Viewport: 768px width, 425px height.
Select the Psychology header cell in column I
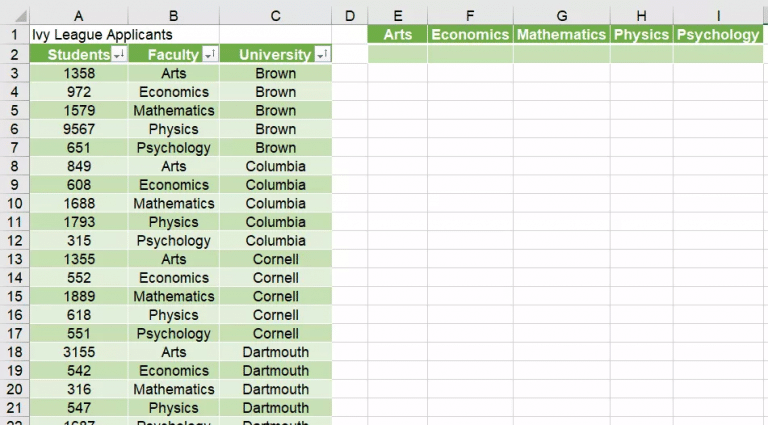tap(718, 35)
